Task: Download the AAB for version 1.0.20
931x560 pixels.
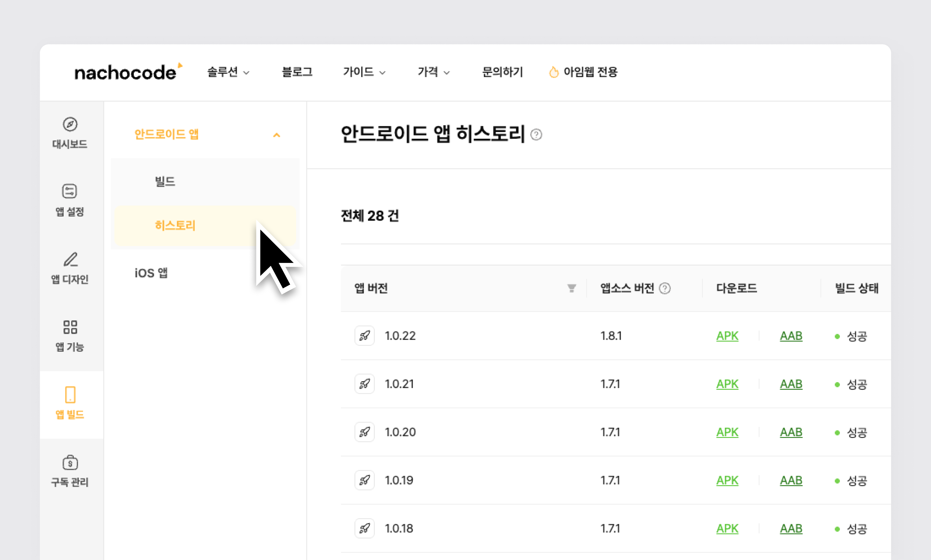Action: point(791,432)
